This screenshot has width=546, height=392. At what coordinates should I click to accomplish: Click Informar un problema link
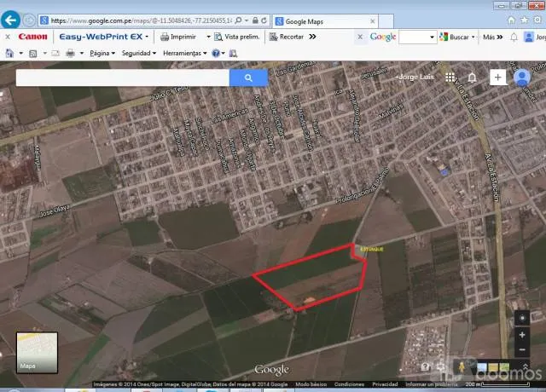coord(432,384)
